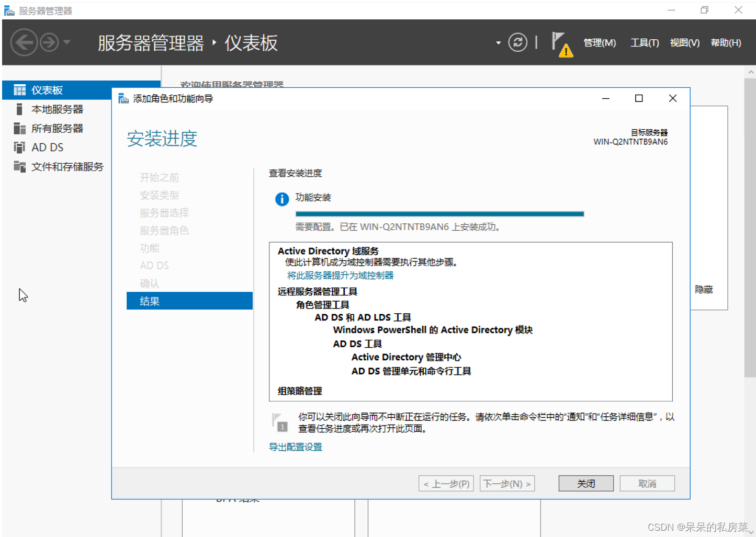Screen dimensions: 756x537
Task: Click the 导出配置设置 link
Action: pyautogui.click(x=296, y=447)
